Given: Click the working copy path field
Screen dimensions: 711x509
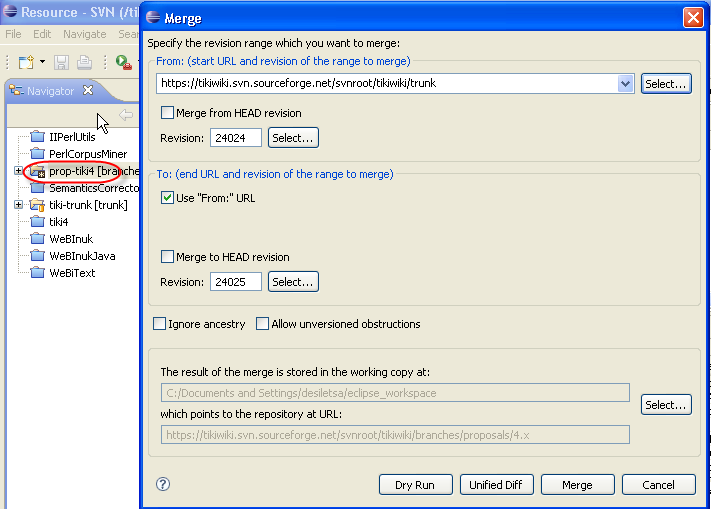Looking at the screenshot, I should click(395, 393).
